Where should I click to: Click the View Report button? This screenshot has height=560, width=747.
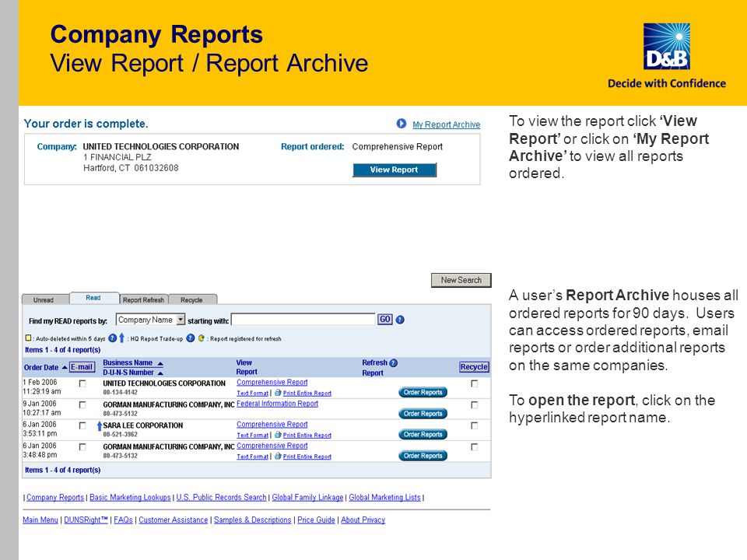[394, 170]
